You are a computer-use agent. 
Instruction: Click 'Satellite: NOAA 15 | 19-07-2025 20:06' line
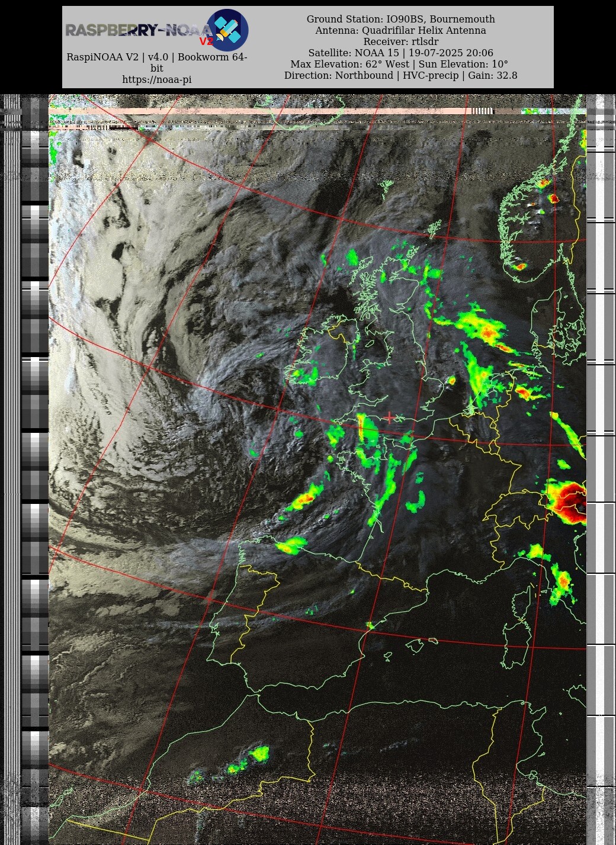tap(401, 53)
